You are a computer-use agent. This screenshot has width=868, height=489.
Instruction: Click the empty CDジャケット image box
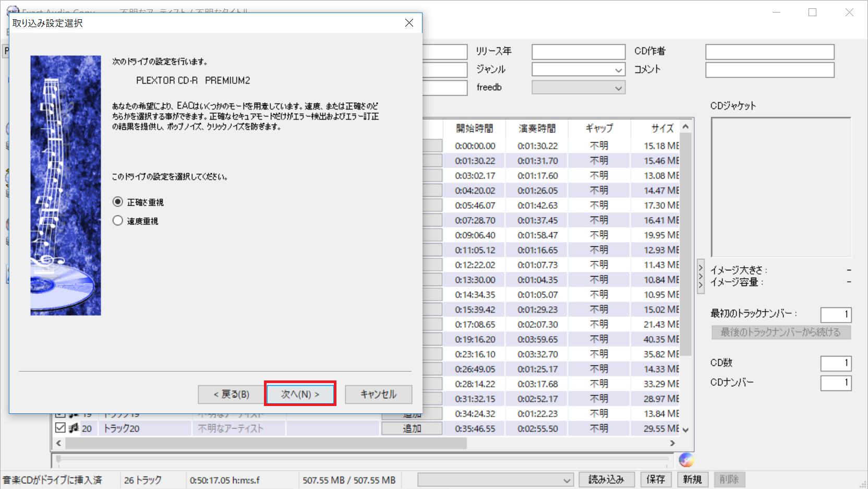coord(780,187)
